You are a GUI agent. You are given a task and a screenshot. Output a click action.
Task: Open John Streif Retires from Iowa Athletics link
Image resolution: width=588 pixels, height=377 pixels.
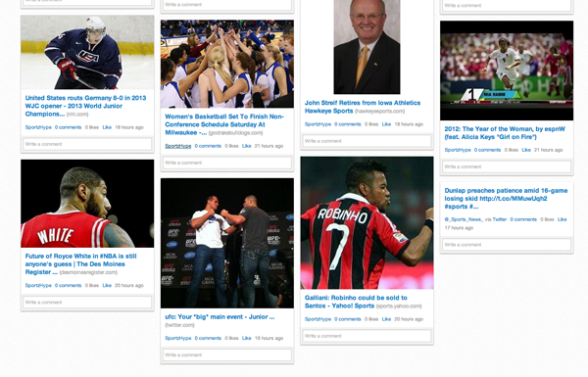[363, 107]
